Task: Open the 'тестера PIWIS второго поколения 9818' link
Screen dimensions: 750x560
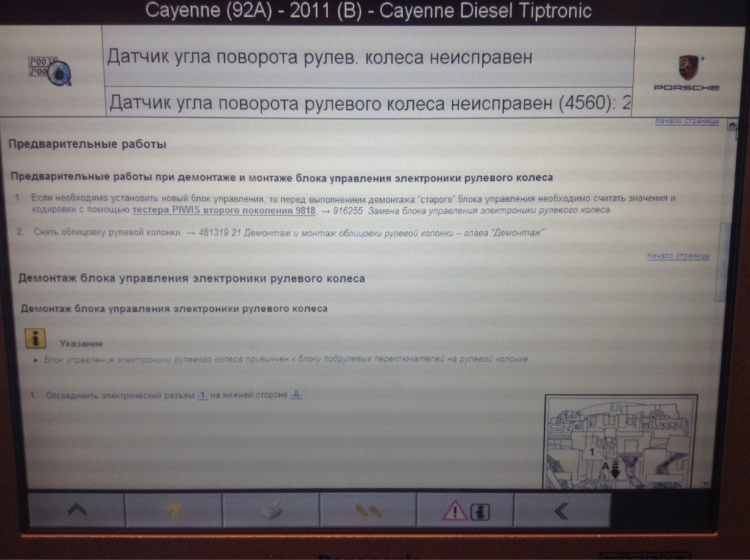Action: click(224, 210)
